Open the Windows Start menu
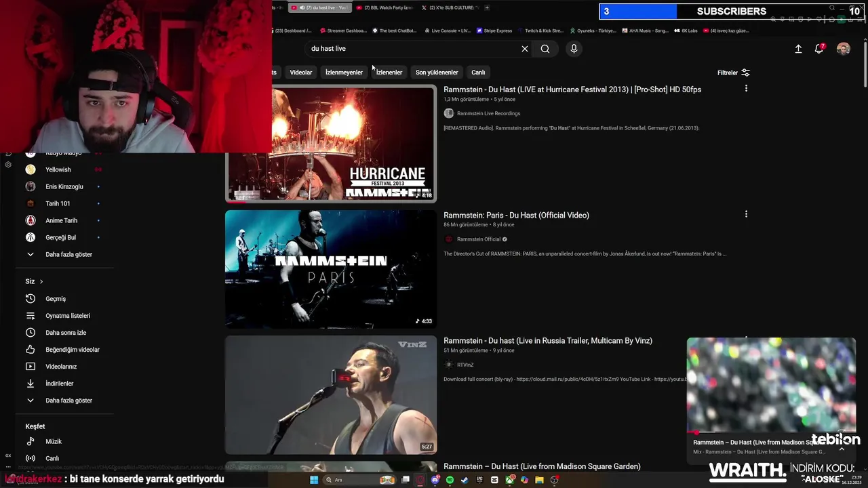The width and height of the screenshot is (868, 488). 314,480
